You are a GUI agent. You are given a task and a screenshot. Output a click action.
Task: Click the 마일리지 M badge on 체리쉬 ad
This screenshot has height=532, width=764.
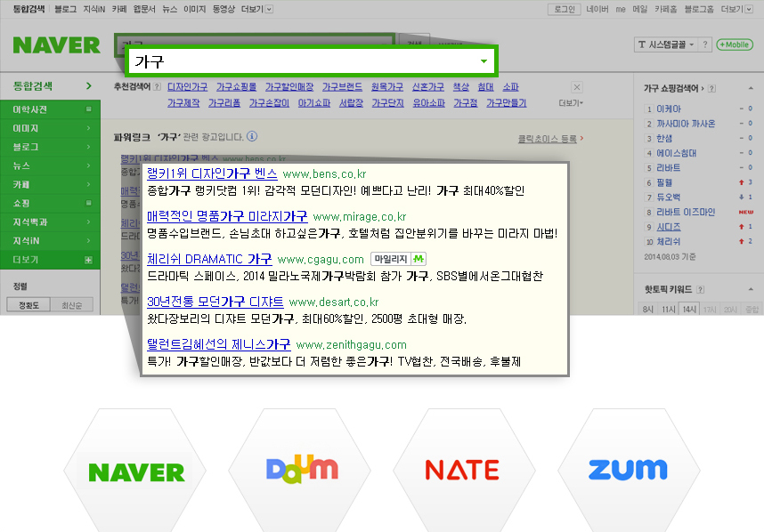pyautogui.click(x=398, y=260)
